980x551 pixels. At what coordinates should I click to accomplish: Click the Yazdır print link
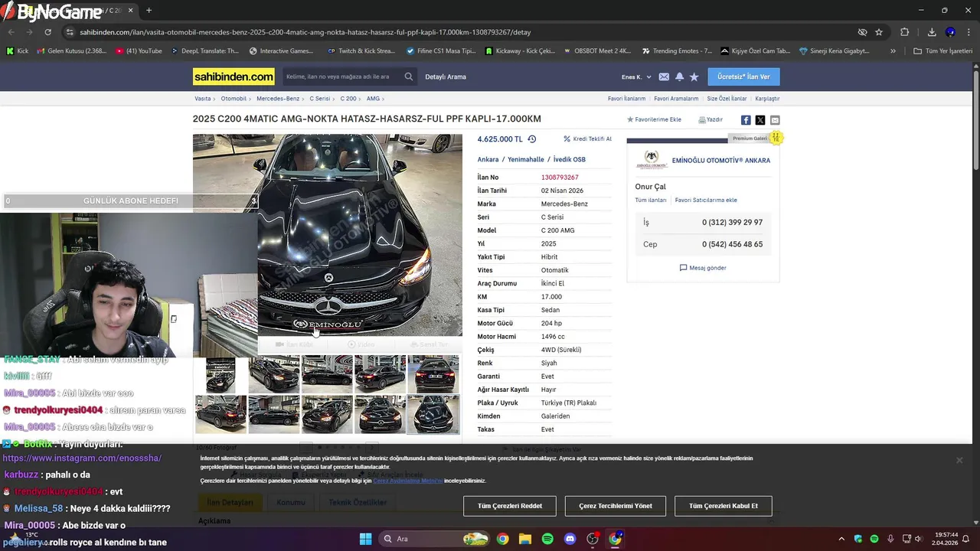(710, 119)
